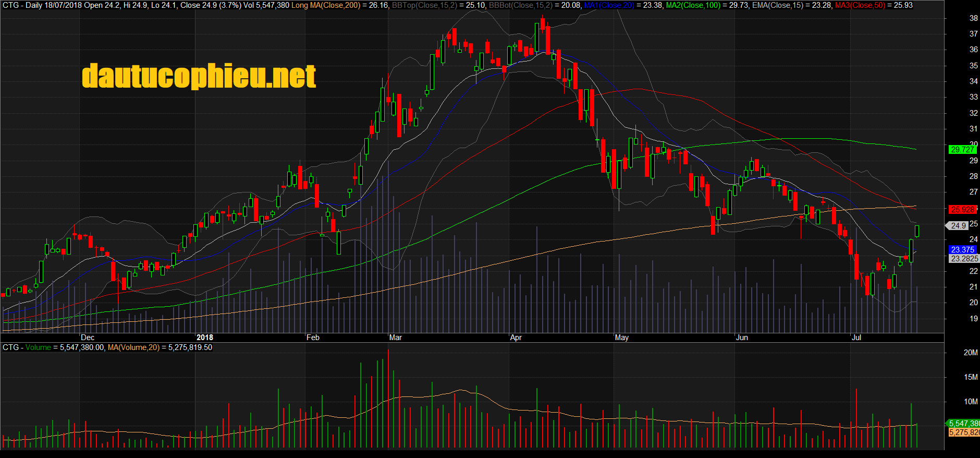The height and width of the screenshot is (458, 980).
Task: Click the Jul label on time axis
Action: point(856,338)
